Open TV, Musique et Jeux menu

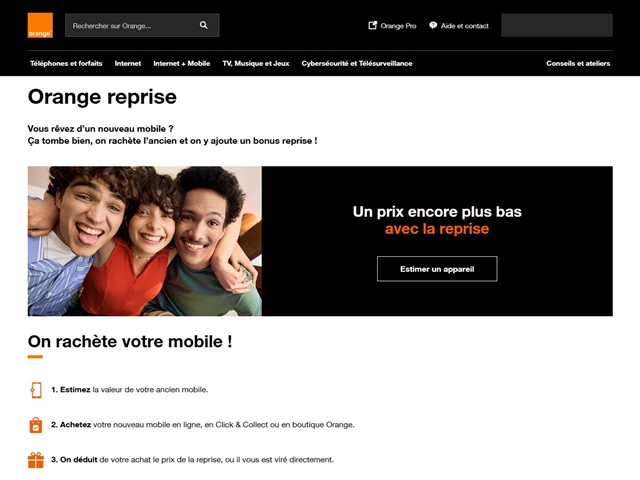pos(256,63)
